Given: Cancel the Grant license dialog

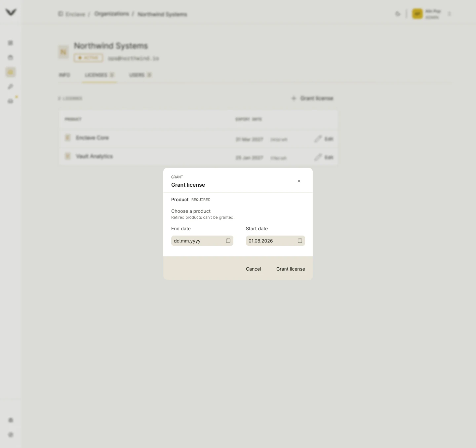Looking at the screenshot, I should click(253, 269).
